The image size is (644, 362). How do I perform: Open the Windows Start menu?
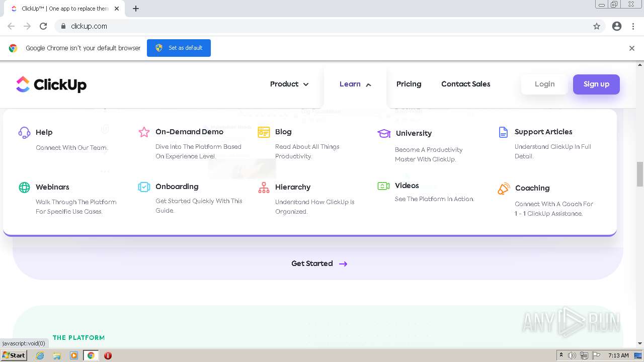14,355
